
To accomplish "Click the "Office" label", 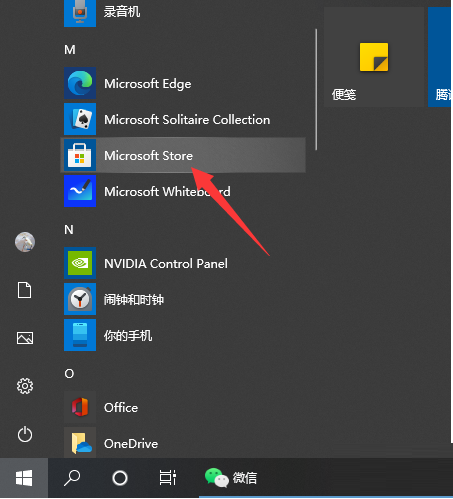I will (121, 408).
